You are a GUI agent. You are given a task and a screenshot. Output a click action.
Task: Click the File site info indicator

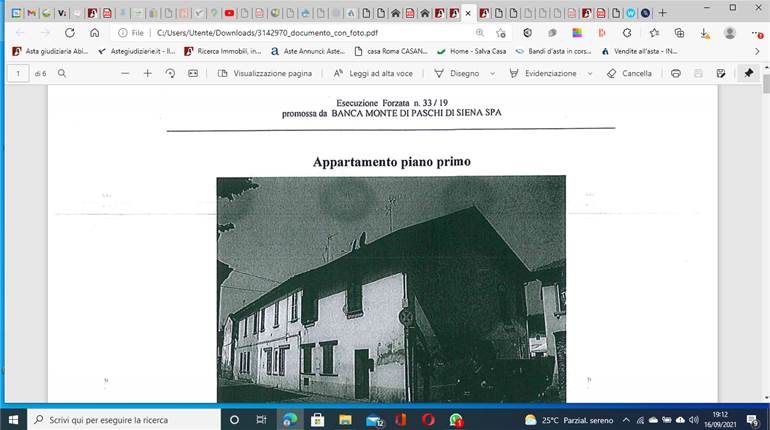(131, 33)
